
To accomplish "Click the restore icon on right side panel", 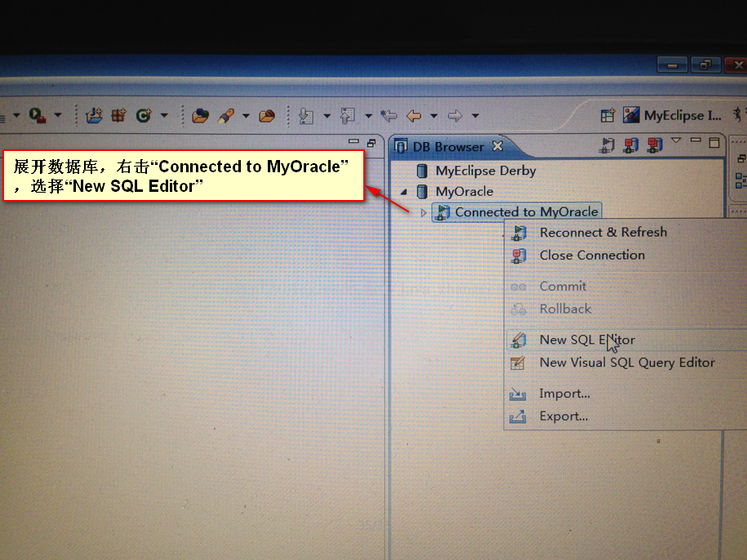I will [740, 158].
